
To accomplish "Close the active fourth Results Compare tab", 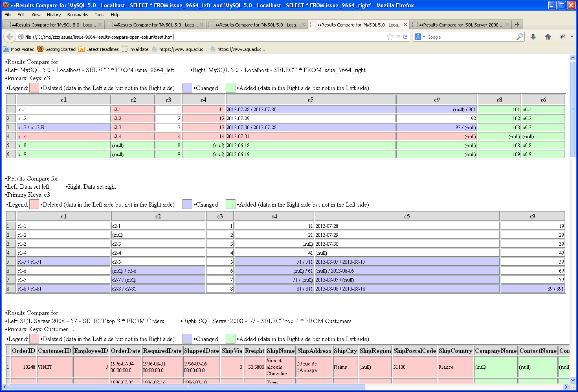I will click(x=405, y=24).
